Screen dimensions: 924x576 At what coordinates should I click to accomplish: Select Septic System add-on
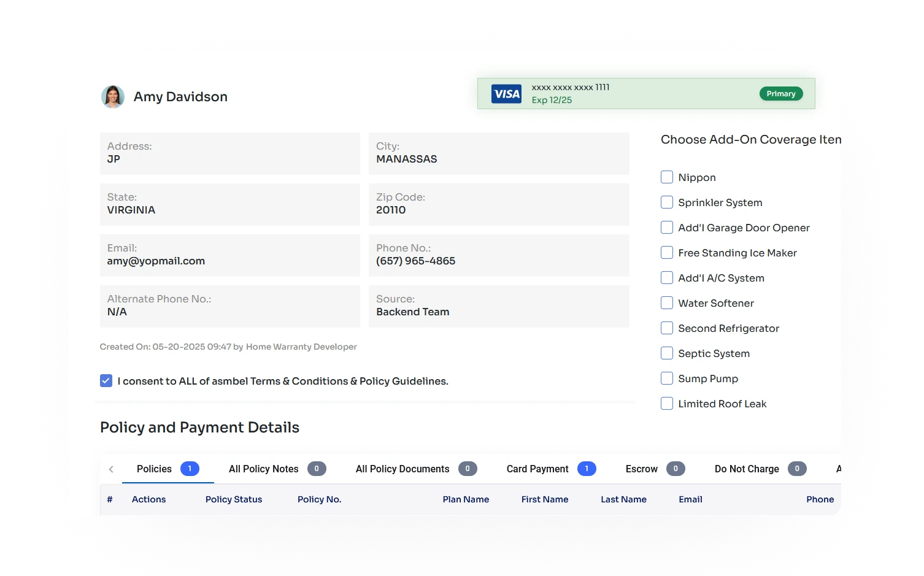tap(667, 353)
